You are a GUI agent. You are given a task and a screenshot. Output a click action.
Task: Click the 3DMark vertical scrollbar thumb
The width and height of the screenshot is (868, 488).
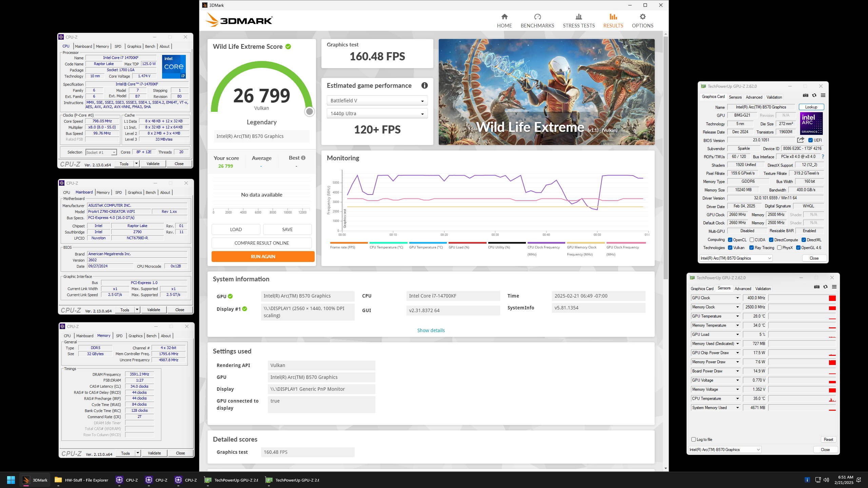(666, 158)
